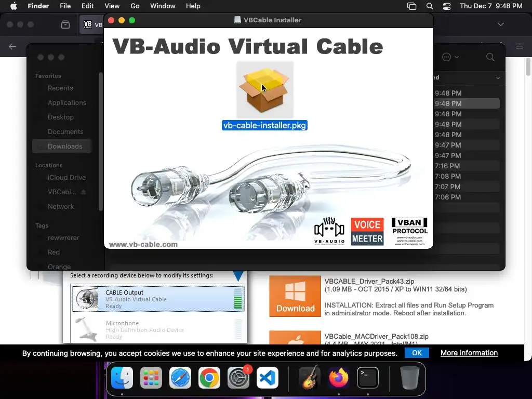Switch to the VB browser tab
Screen dimensions: 532x399
coord(92,24)
